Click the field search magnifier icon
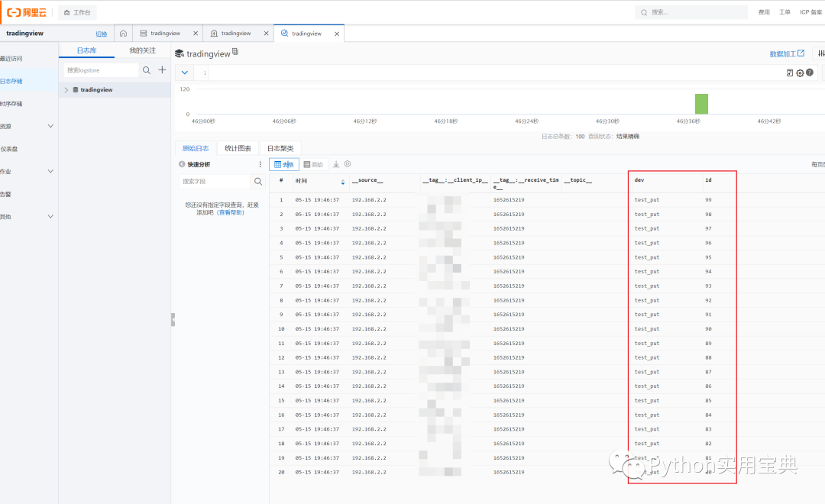This screenshot has height=504, width=825. 258,182
